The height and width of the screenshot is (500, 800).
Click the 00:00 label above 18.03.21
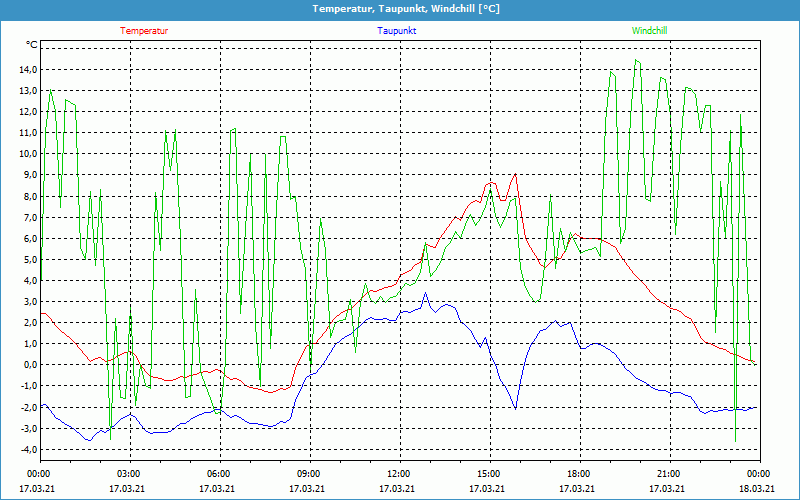pyautogui.click(x=759, y=474)
